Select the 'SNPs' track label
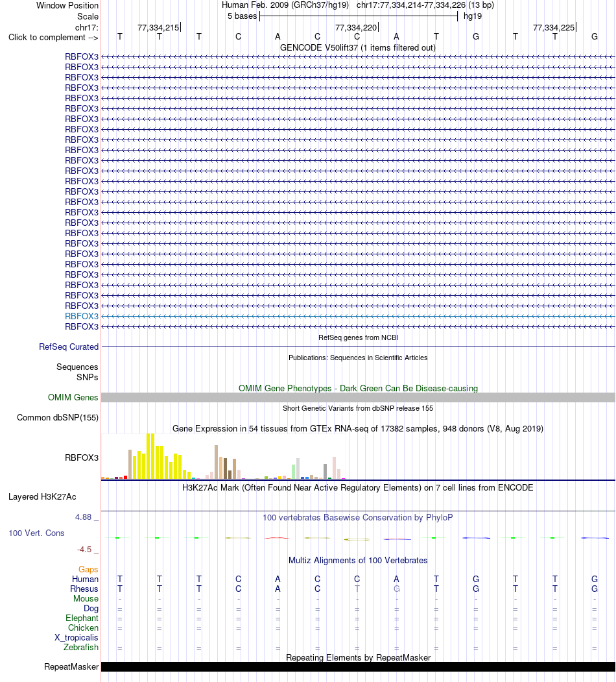The height and width of the screenshot is (682, 616). tap(88, 377)
